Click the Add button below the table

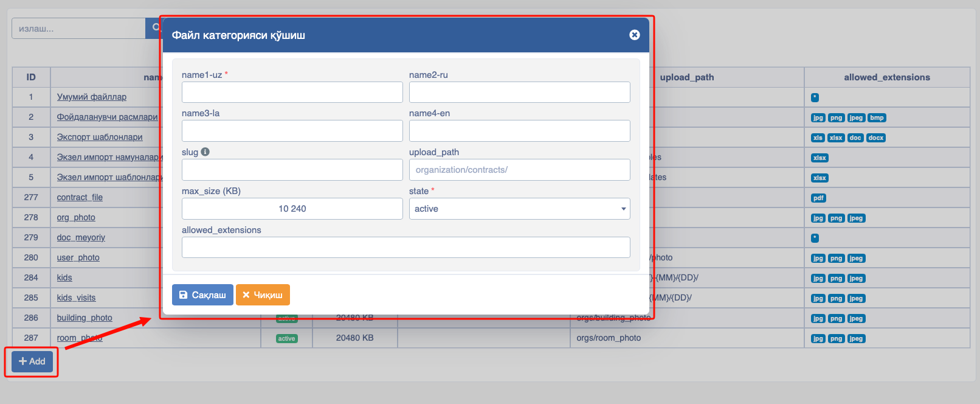(32, 361)
